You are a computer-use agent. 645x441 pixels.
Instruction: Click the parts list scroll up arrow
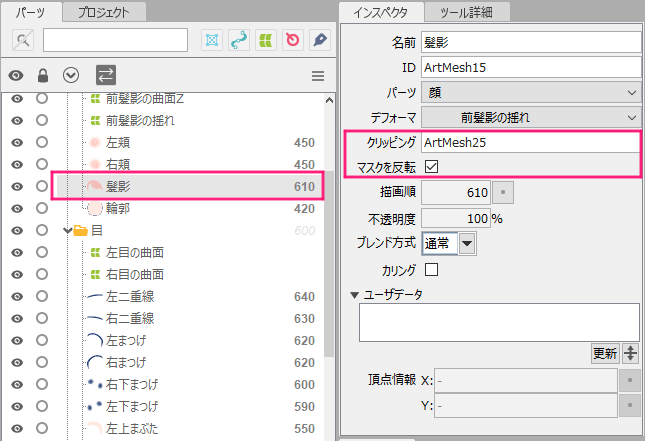pos(329,100)
